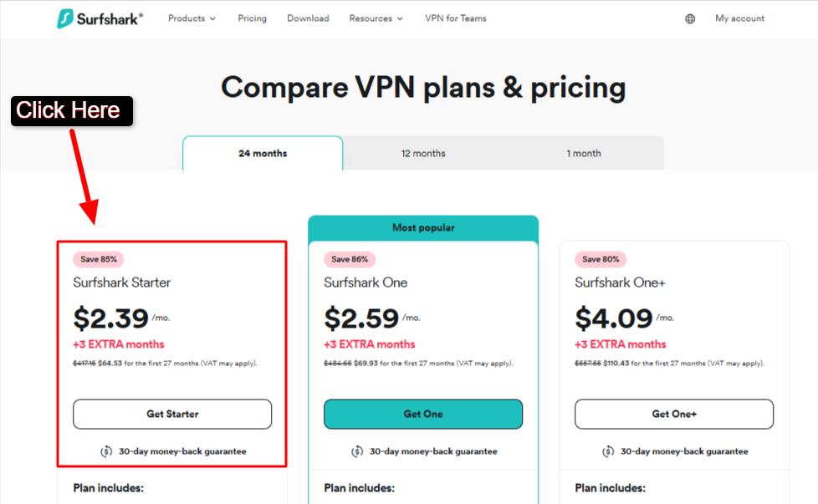Click the Get Starter button
The width and height of the screenshot is (818, 504).
click(172, 414)
